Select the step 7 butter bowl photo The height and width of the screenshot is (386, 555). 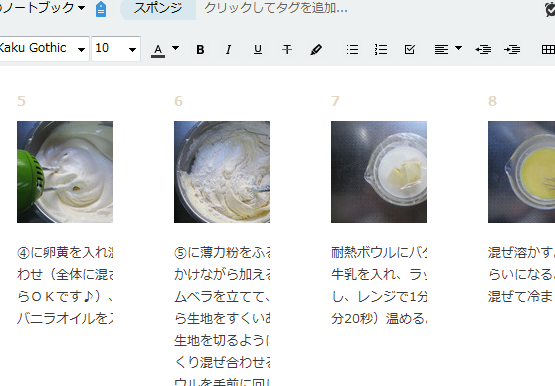(x=379, y=172)
